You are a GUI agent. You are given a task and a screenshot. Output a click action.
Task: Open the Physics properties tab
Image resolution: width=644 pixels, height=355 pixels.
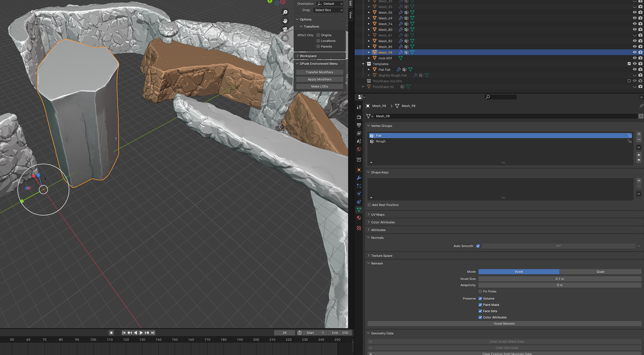coord(359,194)
